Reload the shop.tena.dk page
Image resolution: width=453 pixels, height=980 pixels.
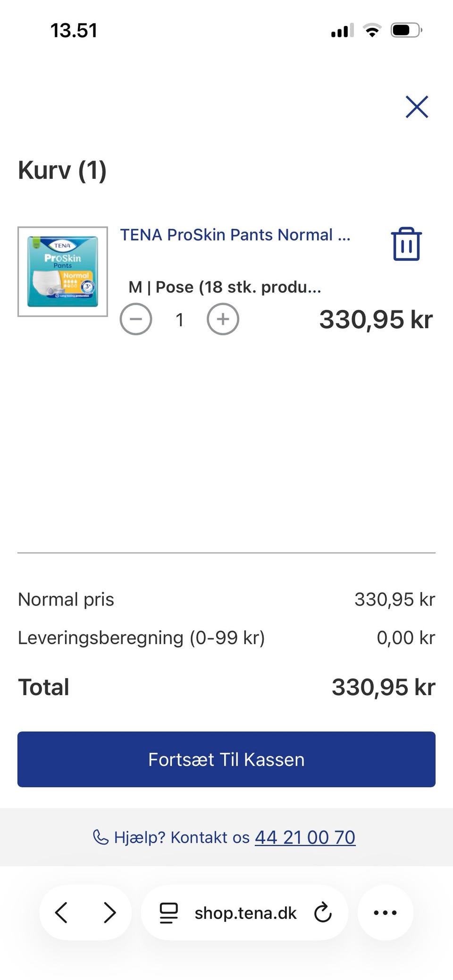click(323, 913)
